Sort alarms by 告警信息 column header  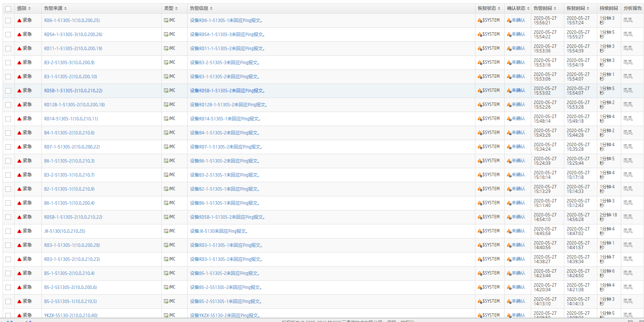(201, 8)
